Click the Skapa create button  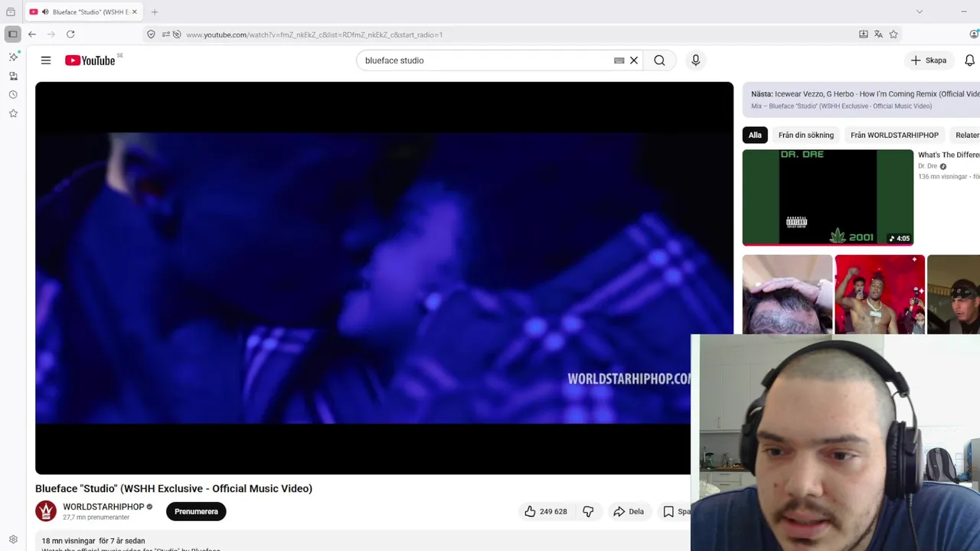pos(929,60)
